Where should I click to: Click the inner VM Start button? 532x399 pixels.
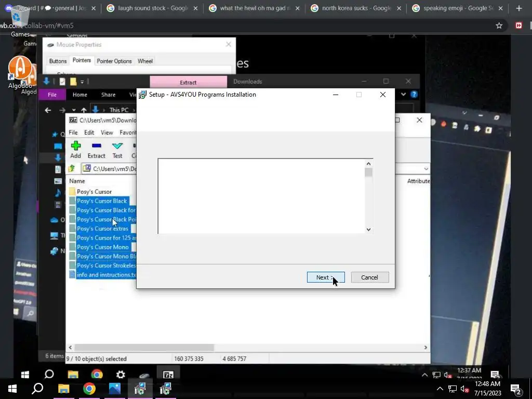click(25, 374)
